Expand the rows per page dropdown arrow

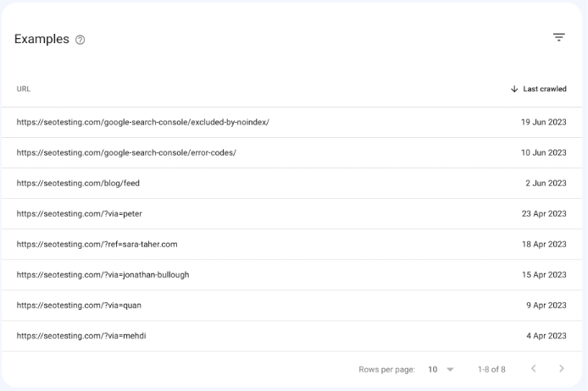(x=450, y=370)
